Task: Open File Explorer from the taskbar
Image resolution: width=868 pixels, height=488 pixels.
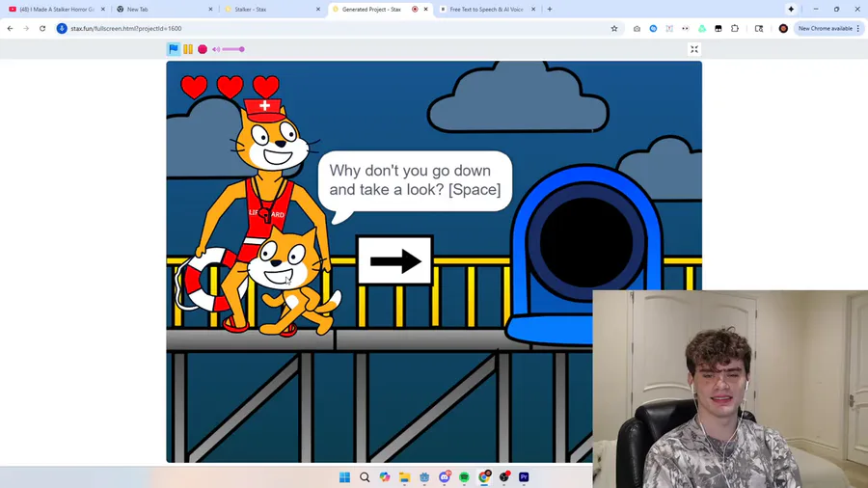Action: [x=405, y=477]
